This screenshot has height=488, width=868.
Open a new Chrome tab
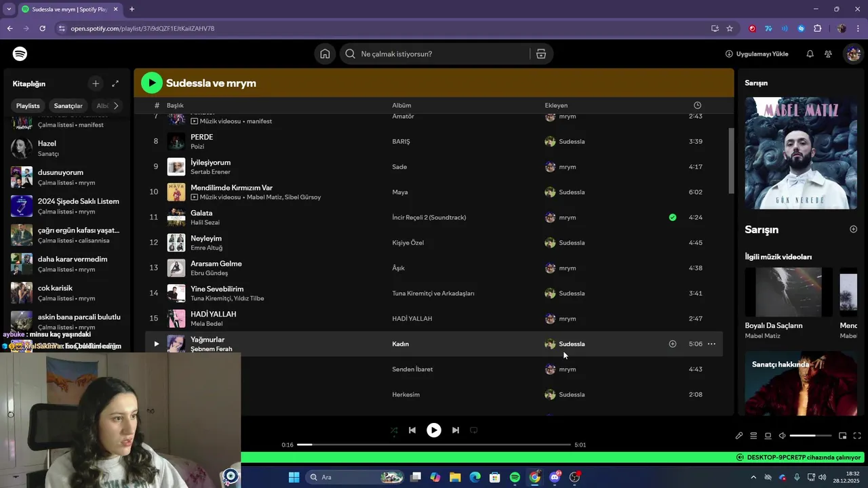pyautogui.click(x=132, y=9)
